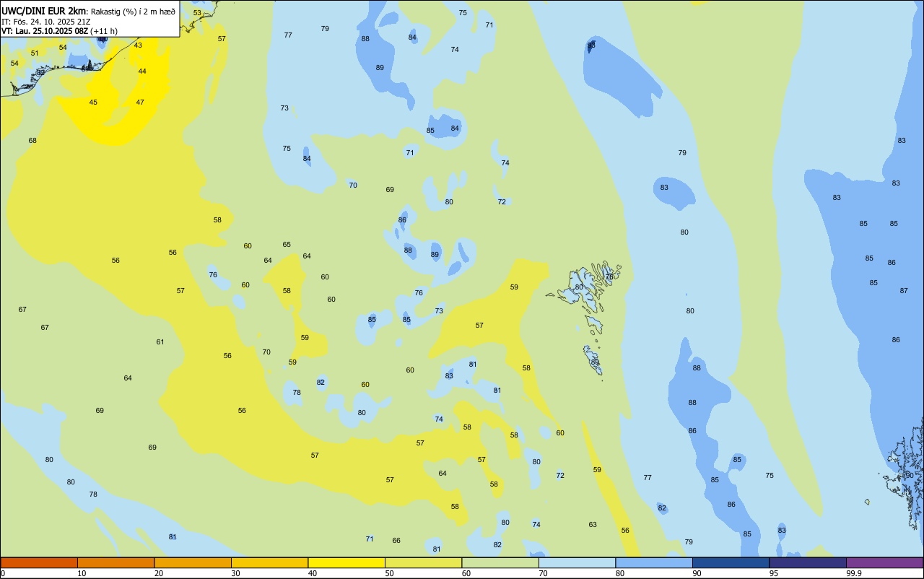Click the humidity value 53 near top coast
Screen dimensions: 924x579
[197, 13]
